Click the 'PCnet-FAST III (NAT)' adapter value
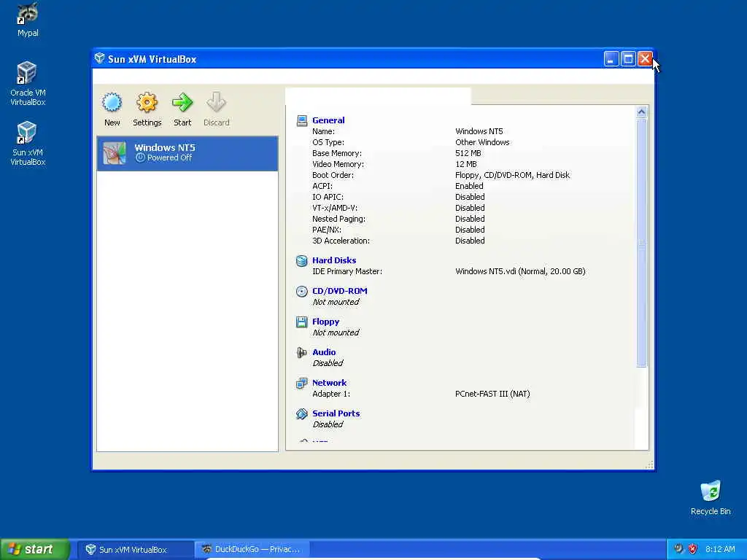This screenshot has height=560, width=747. point(492,394)
